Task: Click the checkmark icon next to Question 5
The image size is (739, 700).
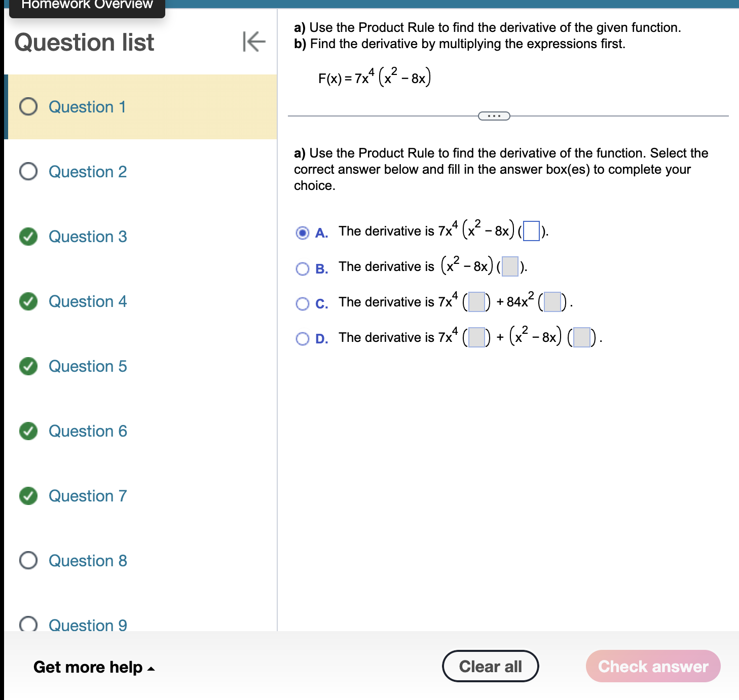Action: pyautogui.click(x=28, y=366)
